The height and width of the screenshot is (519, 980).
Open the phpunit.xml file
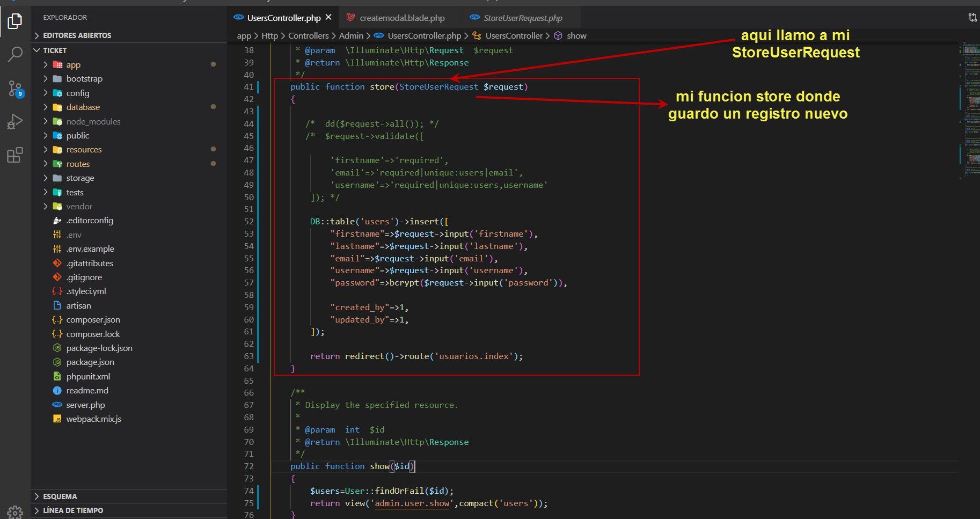pyautogui.click(x=129, y=376)
